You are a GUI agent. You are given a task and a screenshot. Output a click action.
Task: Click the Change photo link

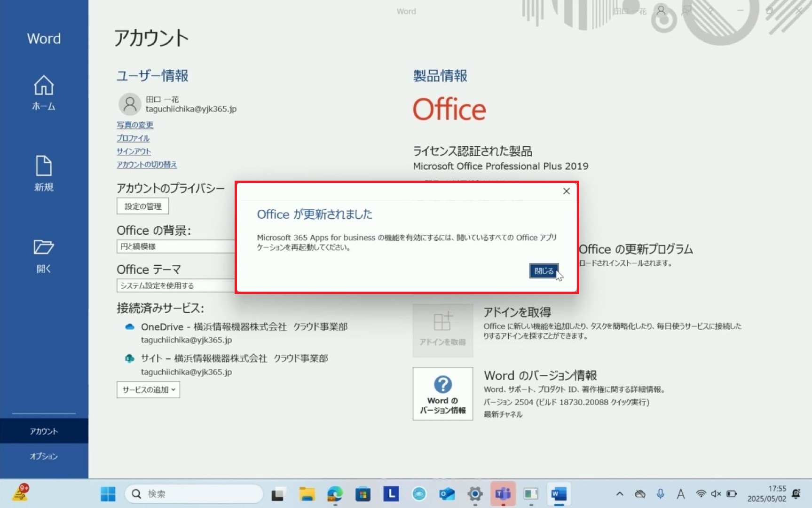coord(135,125)
